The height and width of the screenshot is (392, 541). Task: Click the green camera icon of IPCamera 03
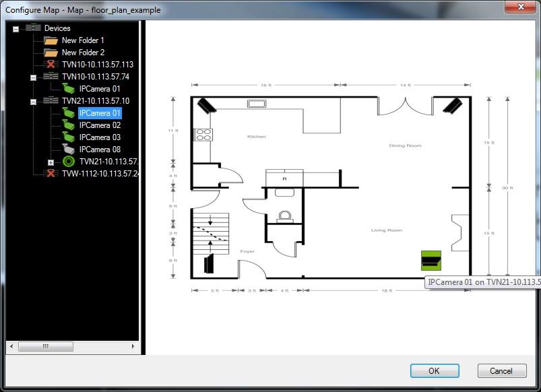click(x=68, y=137)
